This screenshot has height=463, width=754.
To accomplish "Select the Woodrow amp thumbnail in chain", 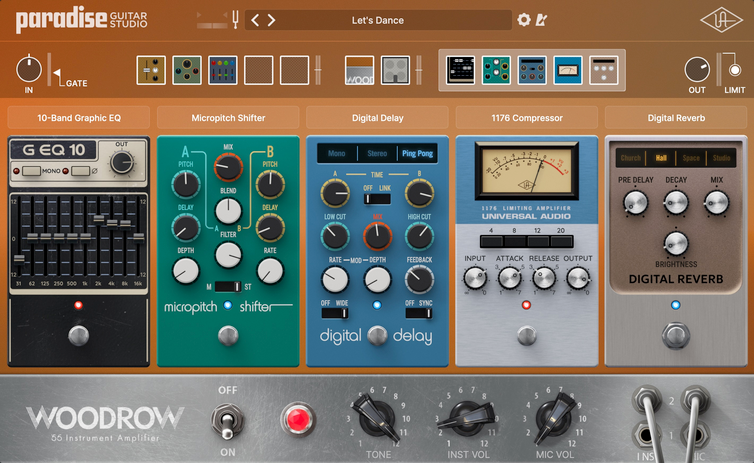I will (359, 70).
